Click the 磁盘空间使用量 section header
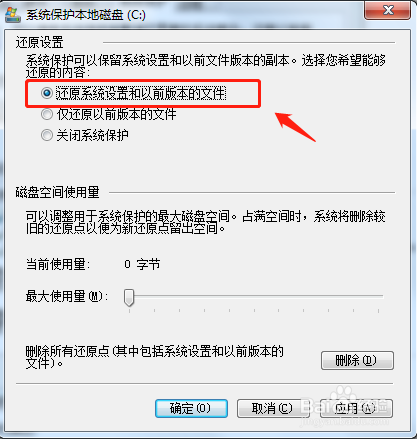This screenshot has width=417, height=439. pos(57,192)
